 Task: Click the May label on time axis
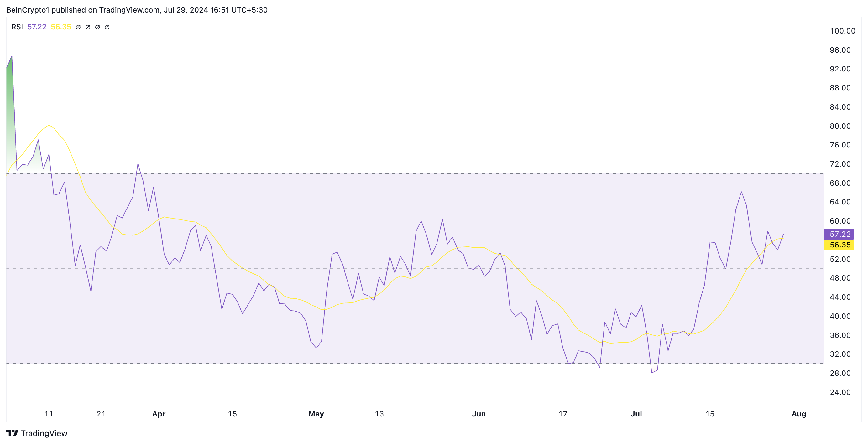316,414
